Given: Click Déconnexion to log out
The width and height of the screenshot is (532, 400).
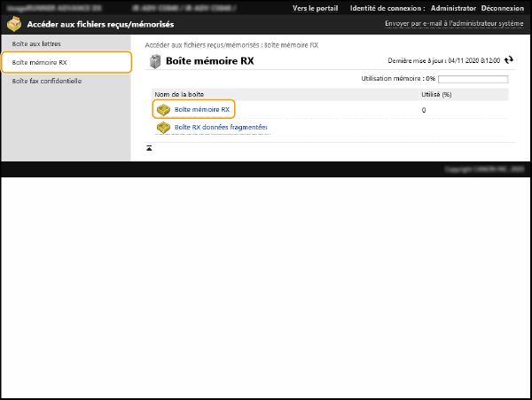Looking at the screenshot, I should point(501,8).
